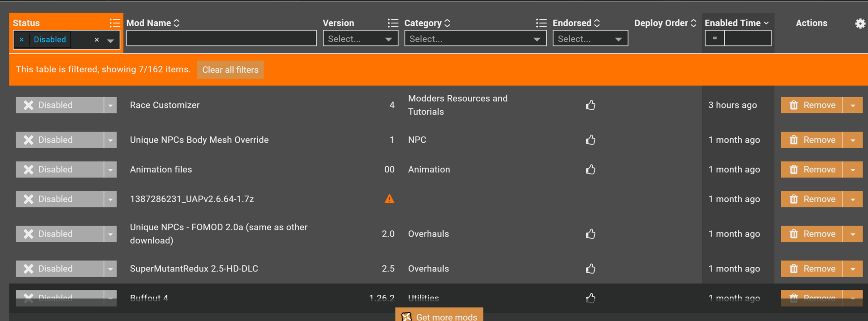This screenshot has width=868, height=321.
Task: Expand status options for SuperMutantRedux 2.5-HD-DLC
Action: (110, 269)
